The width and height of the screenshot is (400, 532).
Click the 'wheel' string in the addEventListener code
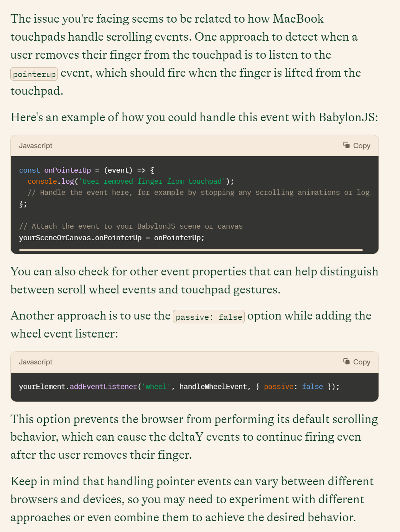156,387
